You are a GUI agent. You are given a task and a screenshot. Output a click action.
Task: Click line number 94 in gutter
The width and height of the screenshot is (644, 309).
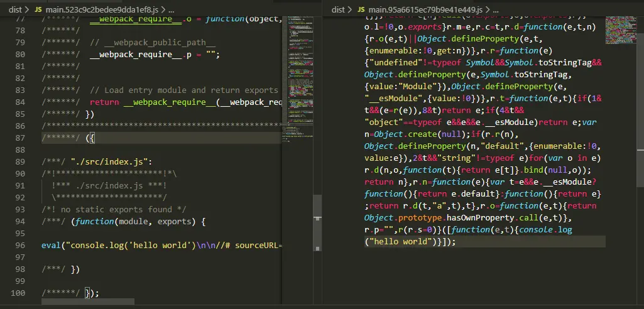pyautogui.click(x=21, y=222)
